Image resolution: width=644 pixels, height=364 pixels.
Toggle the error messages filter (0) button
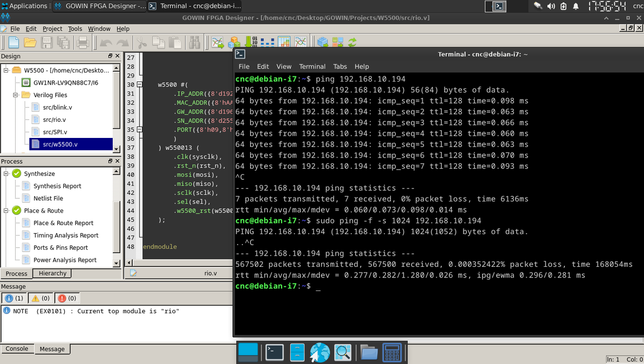[66, 298]
